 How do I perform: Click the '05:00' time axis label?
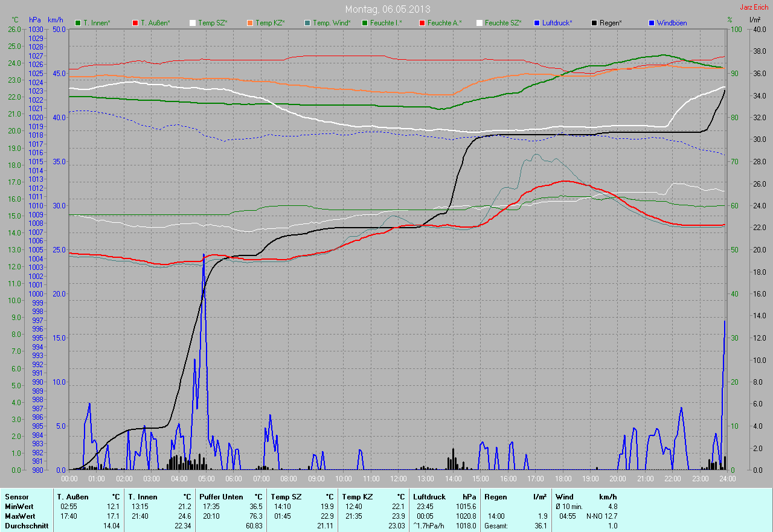pyautogui.click(x=206, y=479)
